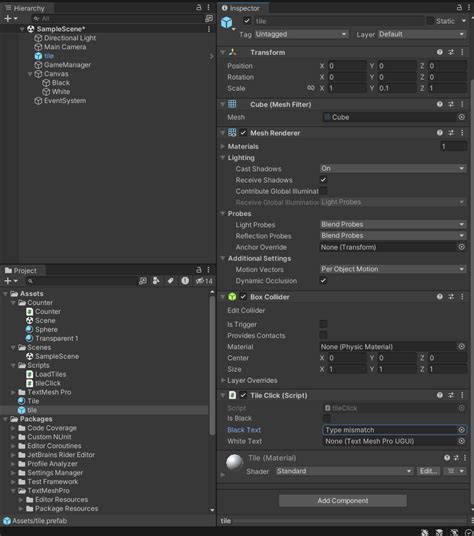Select tileClick script in Project
The height and width of the screenshot is (536, 474).
click(48, 383)
